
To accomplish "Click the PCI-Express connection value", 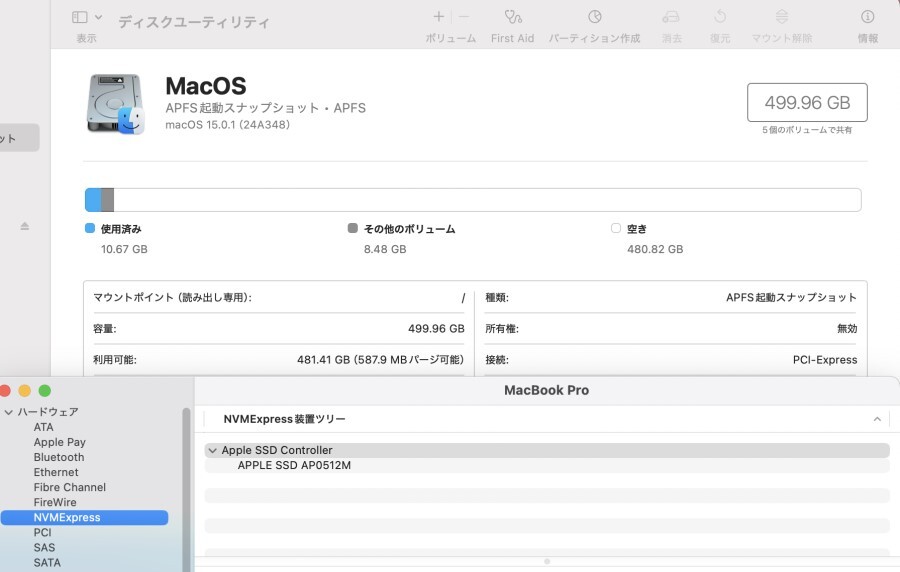I will click(825, 360).
